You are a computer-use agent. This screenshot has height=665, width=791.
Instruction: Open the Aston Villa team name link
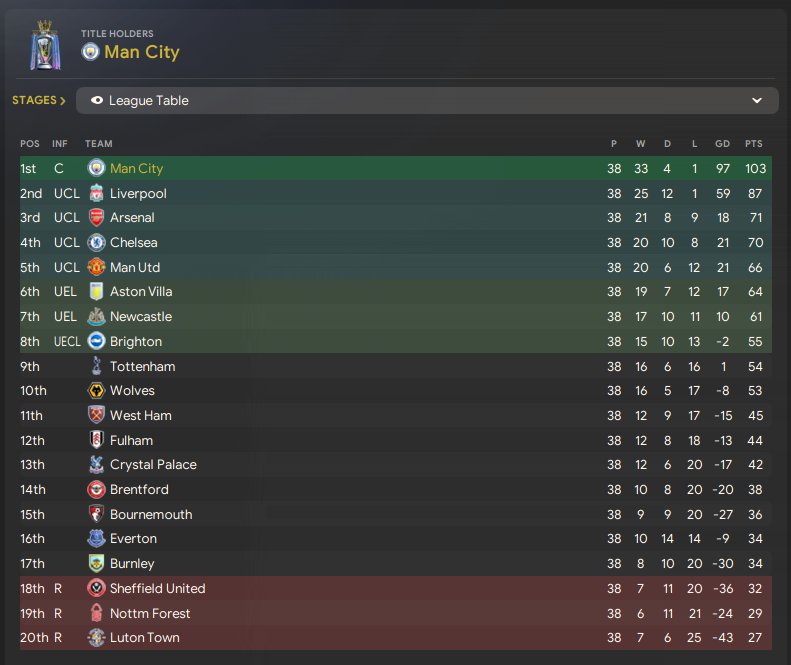point(141,292)
